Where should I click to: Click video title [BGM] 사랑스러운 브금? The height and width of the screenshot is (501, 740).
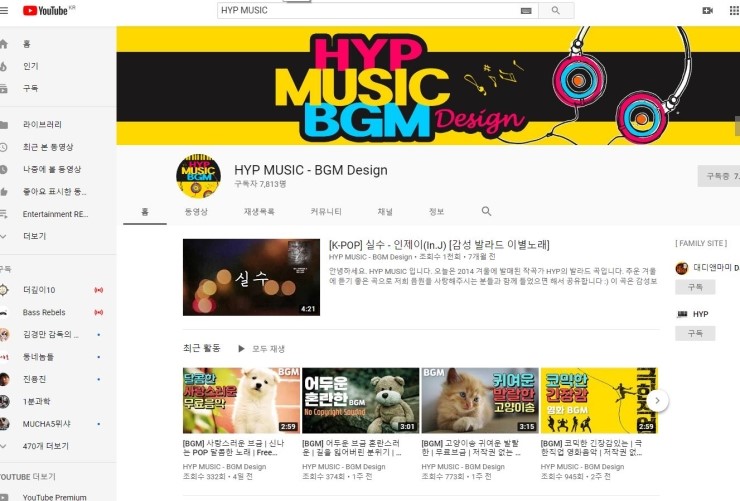coord(234,448)
